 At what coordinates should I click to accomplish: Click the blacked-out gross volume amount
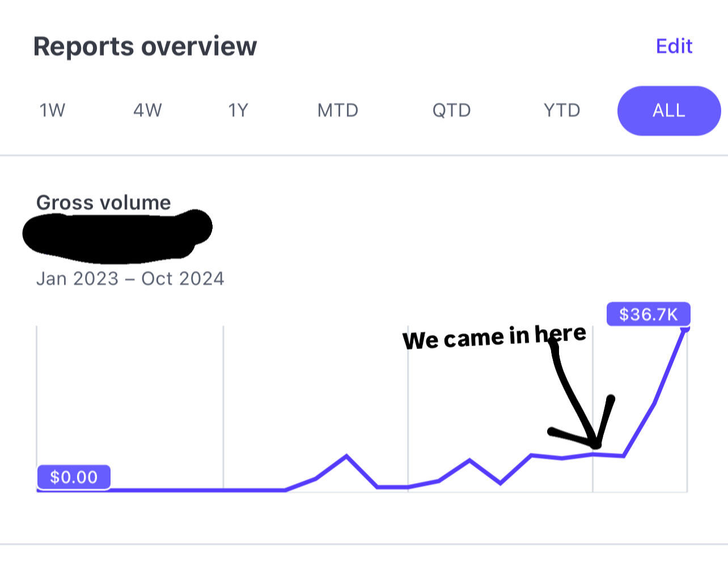[117, 235]
